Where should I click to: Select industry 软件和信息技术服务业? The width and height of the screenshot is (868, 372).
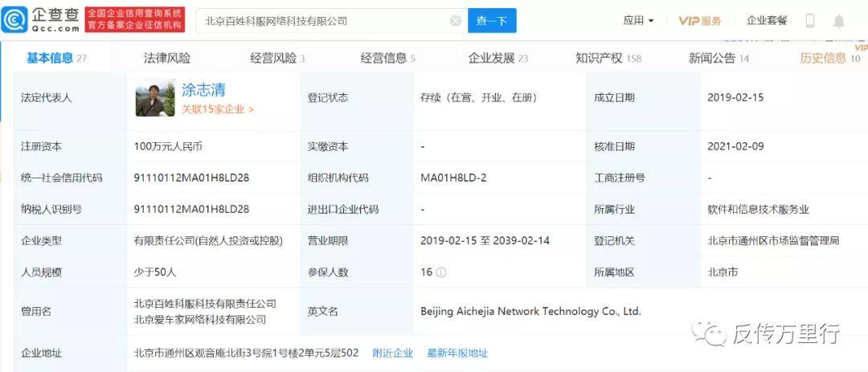point(758,209)
